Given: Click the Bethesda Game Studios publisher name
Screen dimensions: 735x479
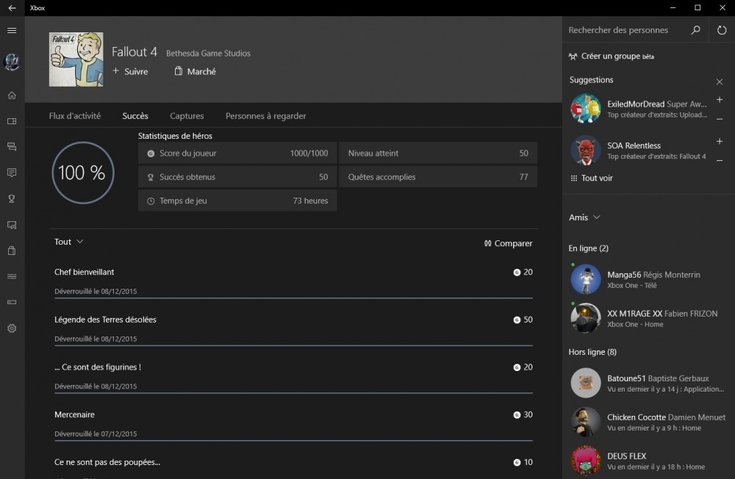Looking at the screenshot, I should 208,53.
